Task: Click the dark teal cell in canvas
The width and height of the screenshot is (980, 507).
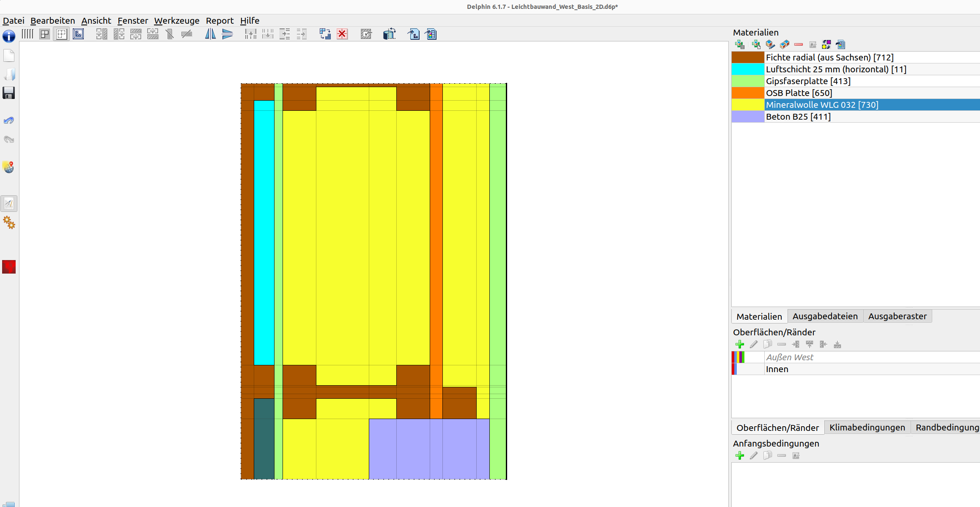Action: pos(264,438)
